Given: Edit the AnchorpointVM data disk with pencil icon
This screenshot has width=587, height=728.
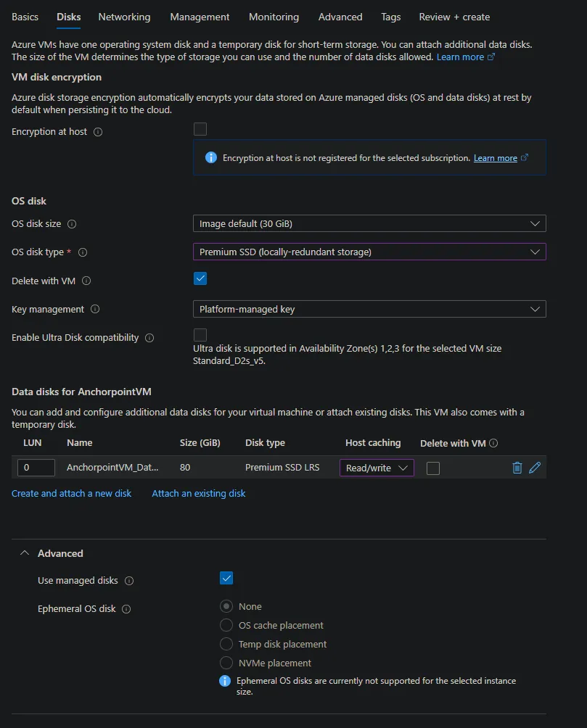Looking at the screenshot, I should coord(535,468).
